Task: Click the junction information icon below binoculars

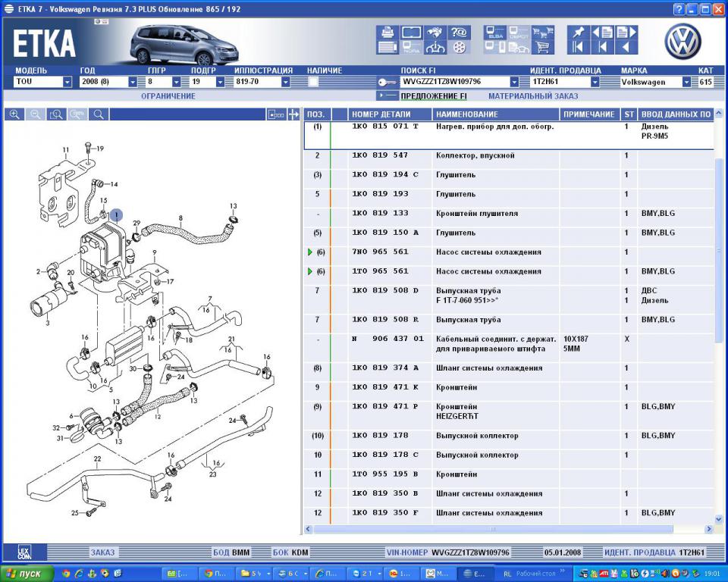Action: coord(435,47)
